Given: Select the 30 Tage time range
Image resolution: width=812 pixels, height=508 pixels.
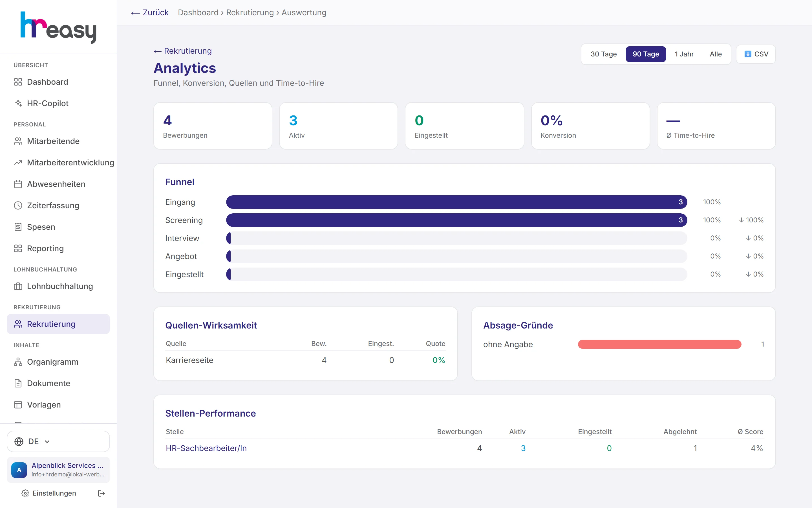Looking at the screenshot, I should pyautogui.click(x=603, y=54).
